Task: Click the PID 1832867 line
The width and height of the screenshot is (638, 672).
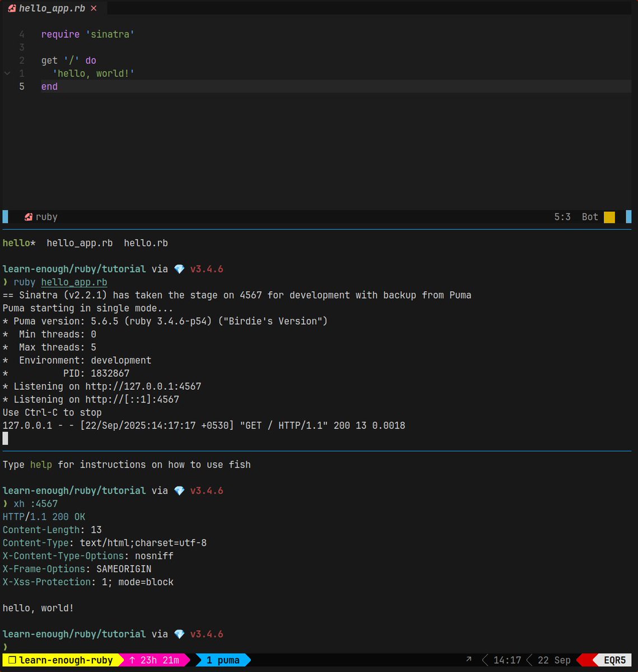Action: 66,373
